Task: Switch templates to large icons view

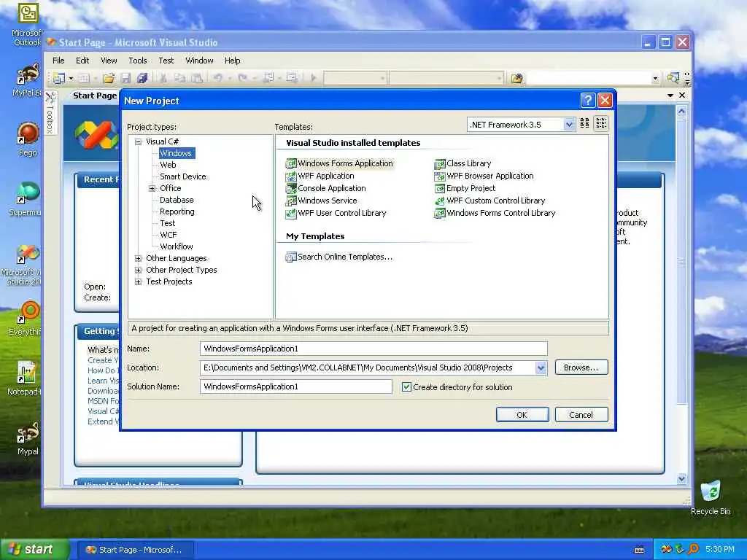Action: [x=584, y=124]
